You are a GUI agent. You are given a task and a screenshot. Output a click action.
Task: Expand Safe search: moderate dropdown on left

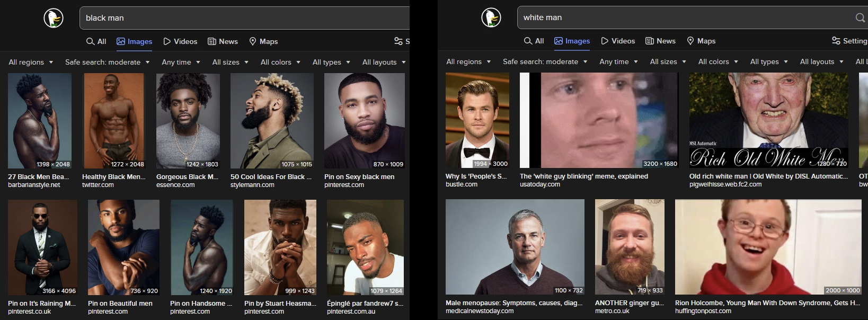click(108, 62)
